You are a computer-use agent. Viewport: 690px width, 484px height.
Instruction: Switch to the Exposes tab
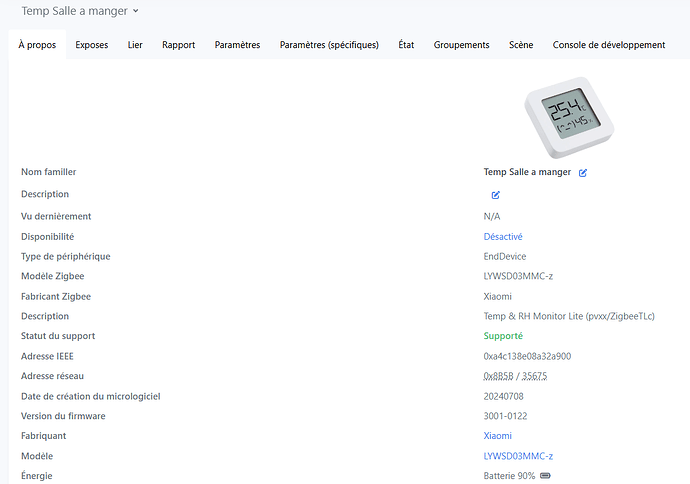[x=92, y=45]
